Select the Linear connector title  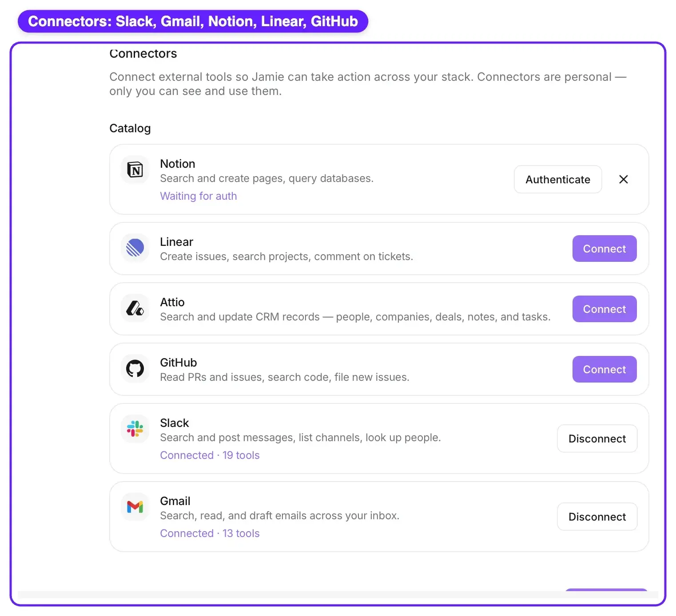[177, 242]
